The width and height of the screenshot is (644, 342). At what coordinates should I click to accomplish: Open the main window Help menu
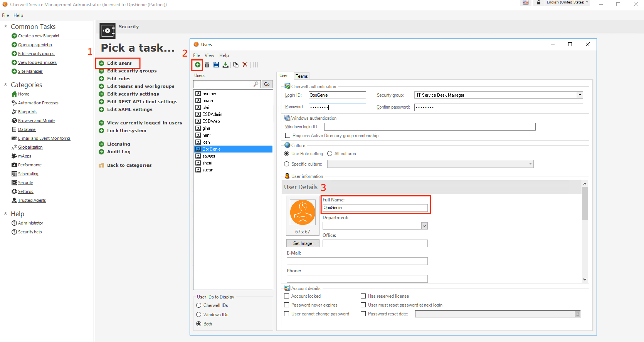(x=18, y=15)
